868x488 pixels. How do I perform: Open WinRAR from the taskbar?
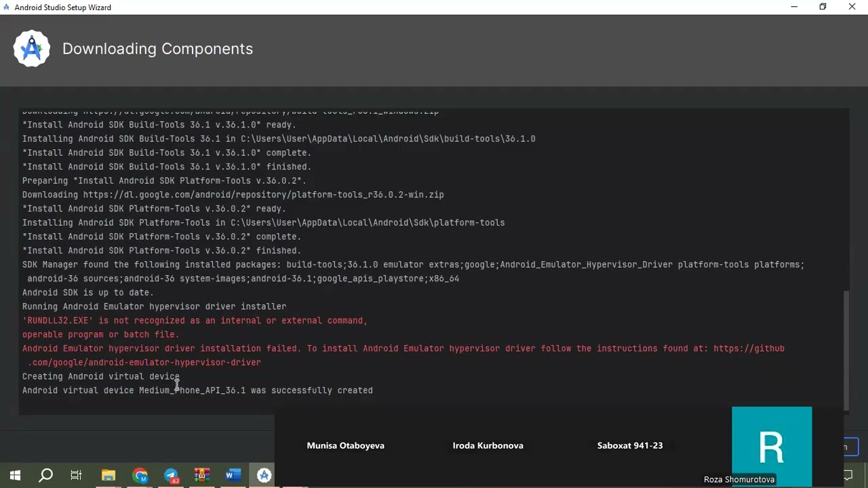point(201,475)
